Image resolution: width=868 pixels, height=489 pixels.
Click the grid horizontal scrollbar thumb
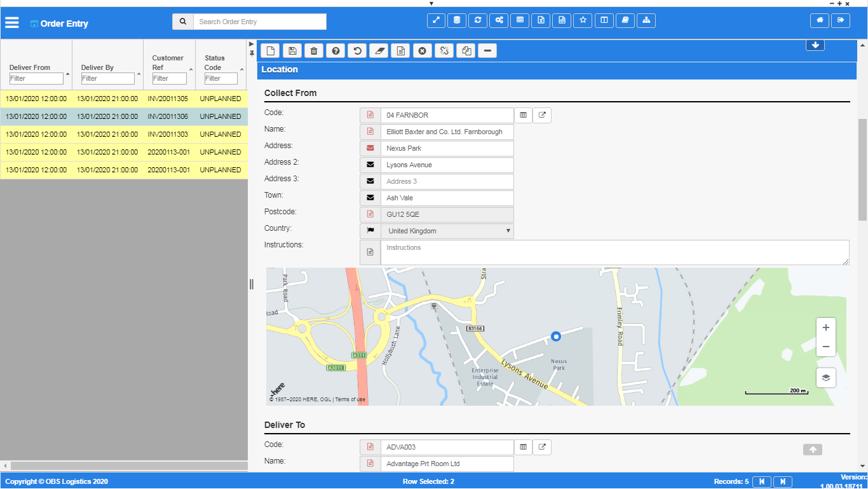(x=129, y=466)
